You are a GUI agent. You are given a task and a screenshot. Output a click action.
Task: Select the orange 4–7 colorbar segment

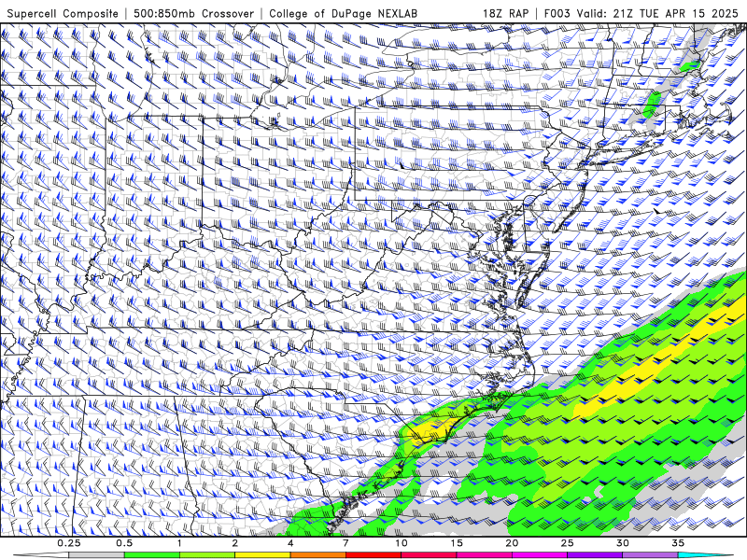tap(317, 555)
